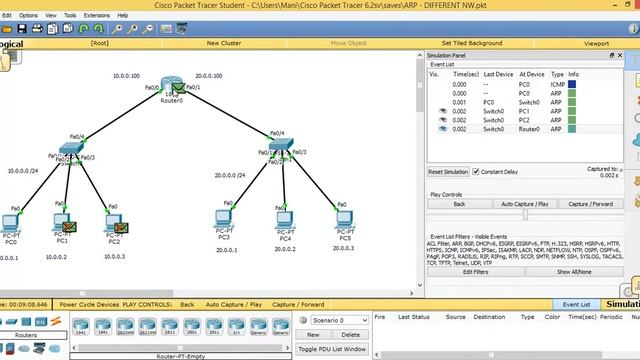Click the ARP envelope on Router0

(x=178, y=88)
